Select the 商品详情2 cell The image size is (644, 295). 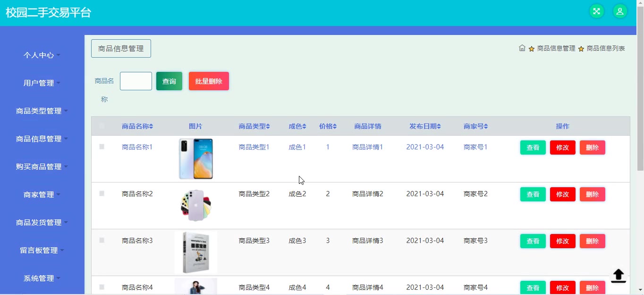pyautogui.click(x=368, y=194)
